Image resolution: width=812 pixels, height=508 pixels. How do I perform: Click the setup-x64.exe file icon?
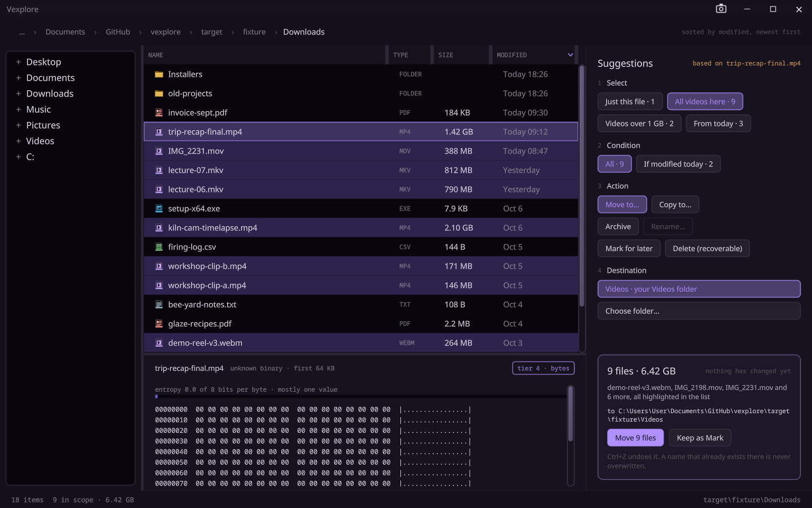(x=159, y=209)
